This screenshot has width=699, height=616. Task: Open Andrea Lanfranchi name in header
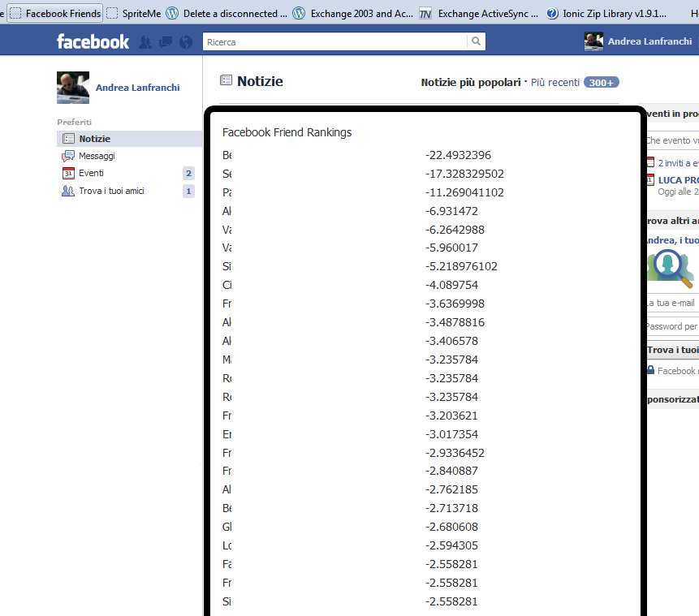(x=650, y=41)
